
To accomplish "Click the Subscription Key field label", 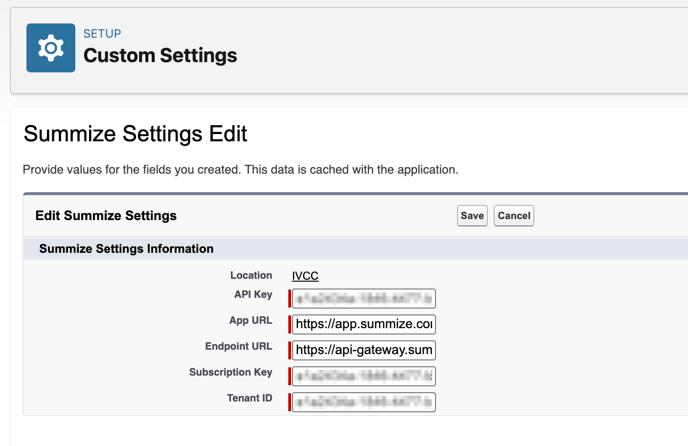I will click(230, 372).
